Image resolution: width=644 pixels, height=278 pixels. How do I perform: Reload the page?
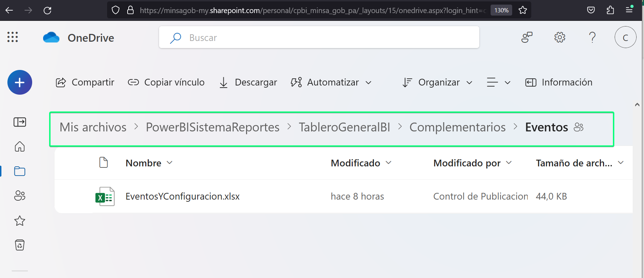pos(47,10)
